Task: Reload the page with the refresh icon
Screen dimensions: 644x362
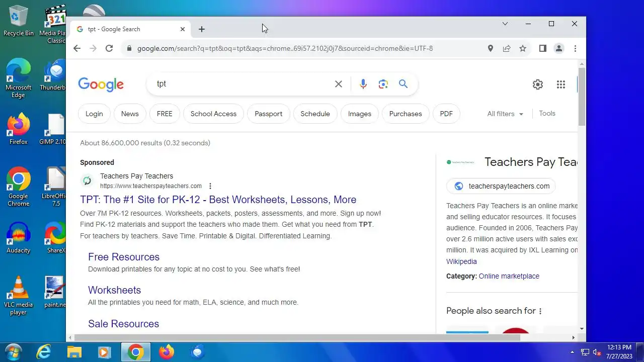Action: click(x=109, y=48)
